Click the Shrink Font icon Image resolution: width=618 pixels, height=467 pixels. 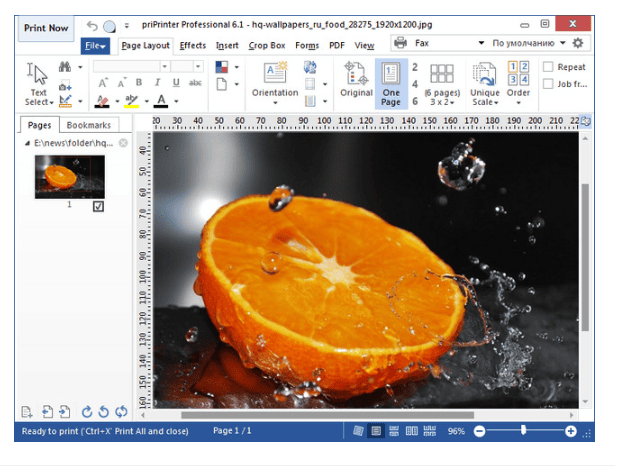click(x=122, y=83)
